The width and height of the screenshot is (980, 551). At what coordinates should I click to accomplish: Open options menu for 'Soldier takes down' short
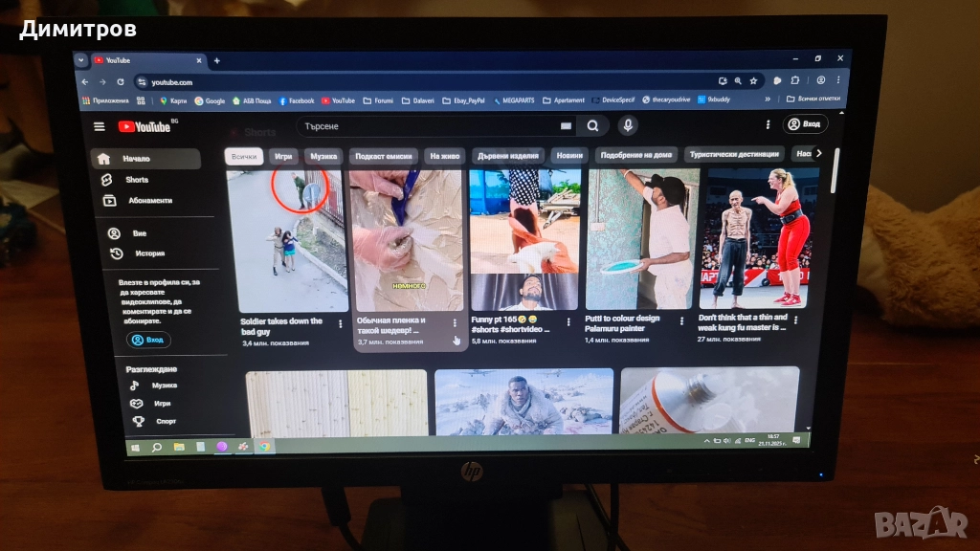tap(341, 323)
